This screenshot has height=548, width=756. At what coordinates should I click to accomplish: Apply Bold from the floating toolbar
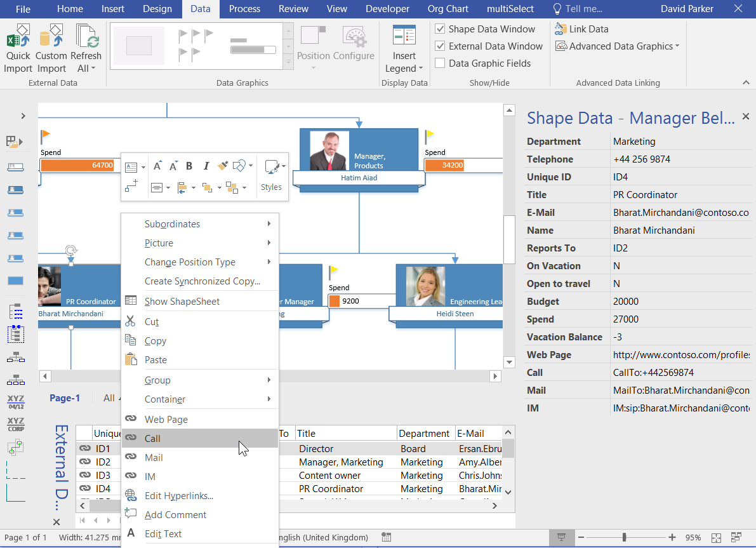[x=189, y=165]
